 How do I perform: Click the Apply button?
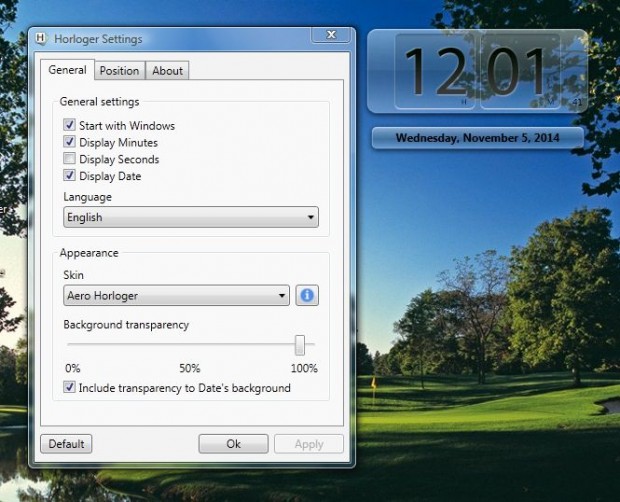tap(309, 444)
